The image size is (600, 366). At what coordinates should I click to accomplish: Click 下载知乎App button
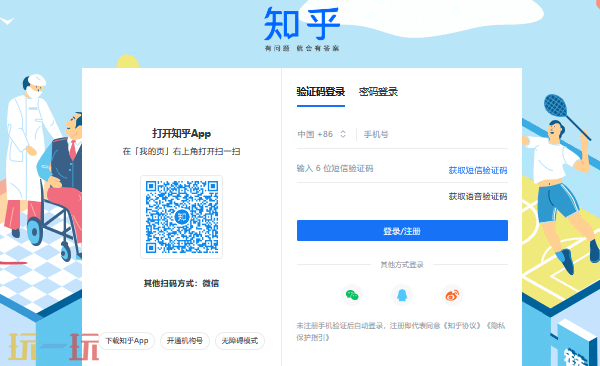click(x=127, y=341)
